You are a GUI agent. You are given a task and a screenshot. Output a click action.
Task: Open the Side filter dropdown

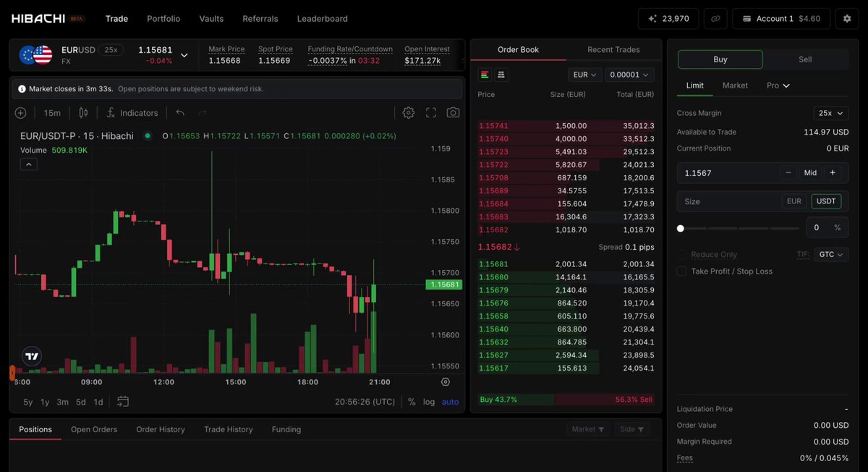(x=631, y=429)
